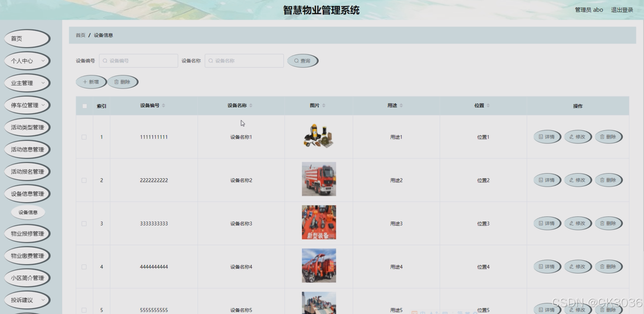Screen dimensions: 644x314
Task: Open the firefighting gear thumbnail in row 1
Action: pos(319,136)
